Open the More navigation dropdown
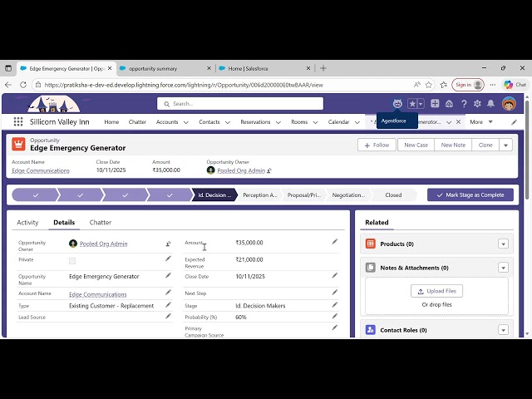This screenshot has width=532, height=399. [481, 122]
